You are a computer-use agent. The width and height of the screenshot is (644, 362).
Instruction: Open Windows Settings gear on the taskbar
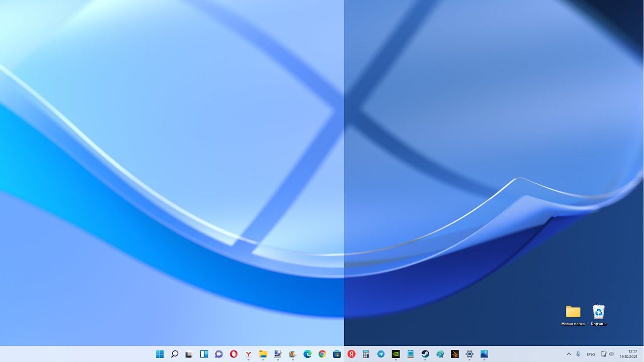[469, 354]
